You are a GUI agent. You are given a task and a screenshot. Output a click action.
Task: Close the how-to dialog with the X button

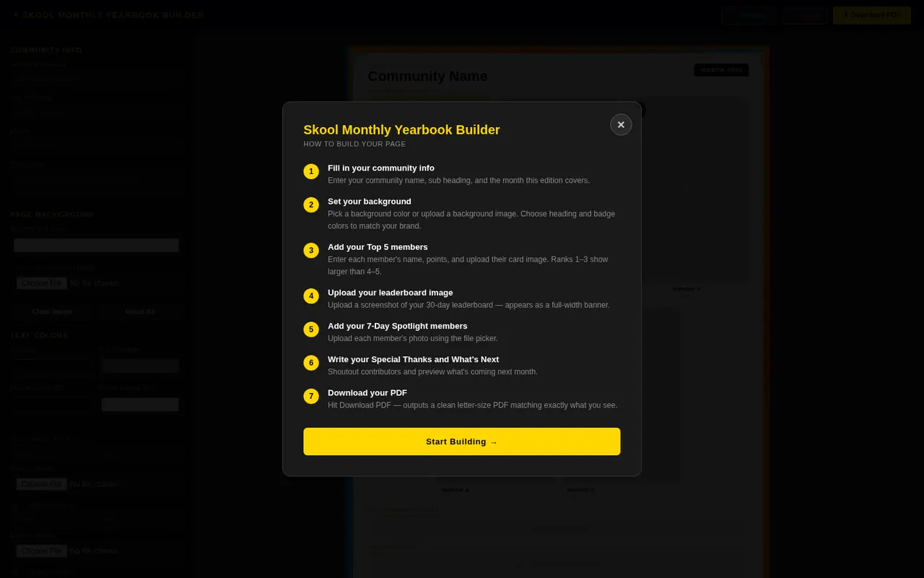621,124
